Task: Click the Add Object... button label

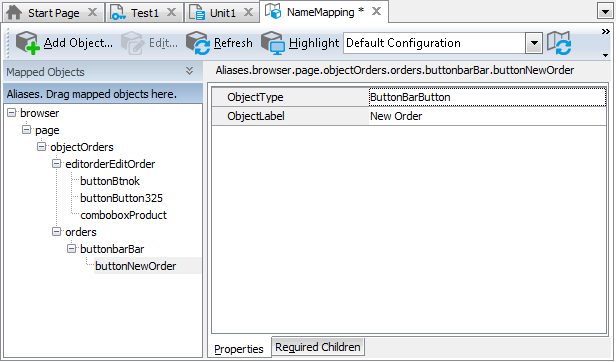Action: coord(78,43)
